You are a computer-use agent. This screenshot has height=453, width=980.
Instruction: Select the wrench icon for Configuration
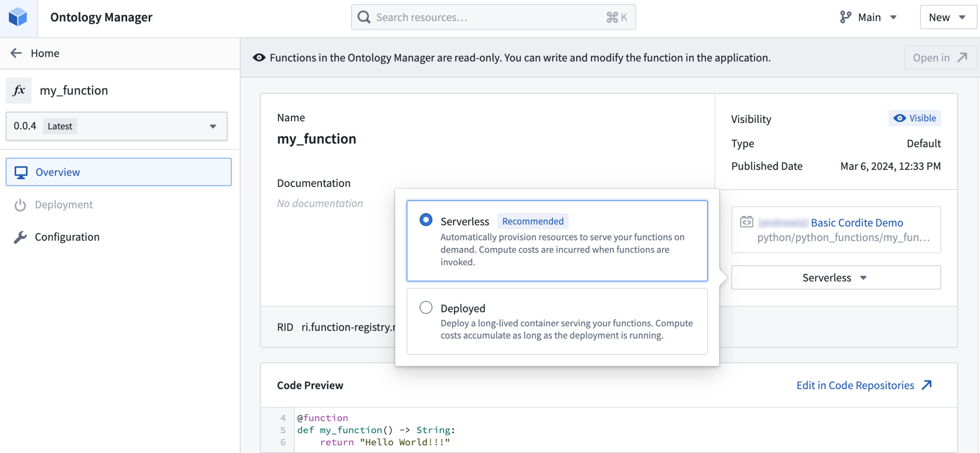[x=20, y=237]
